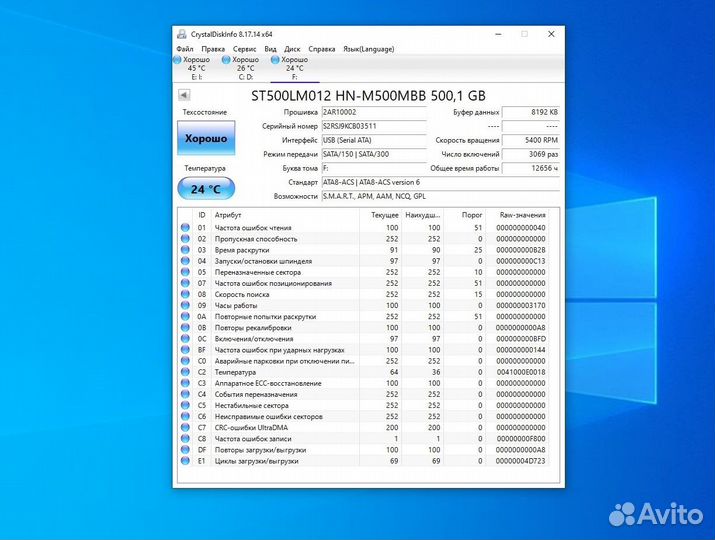The image size is (715, 540).
Task: Select the E: I: disk status icon
Action: [x=180, y=60]
